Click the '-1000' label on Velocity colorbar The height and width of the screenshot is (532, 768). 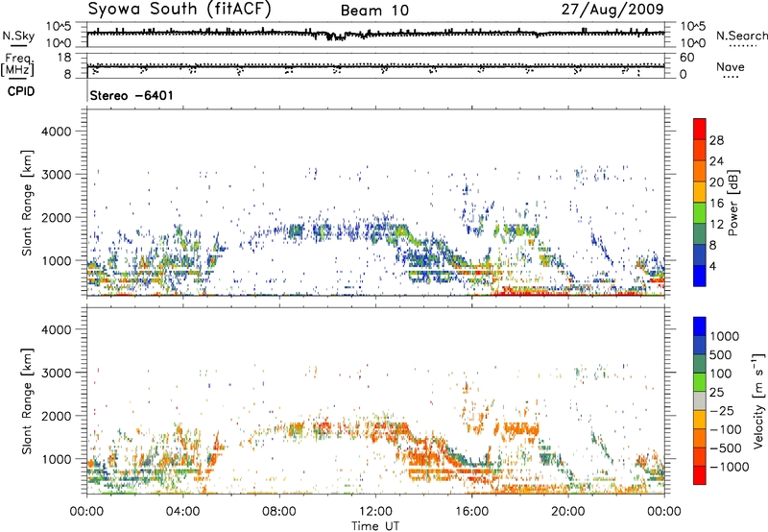[730, 467]
